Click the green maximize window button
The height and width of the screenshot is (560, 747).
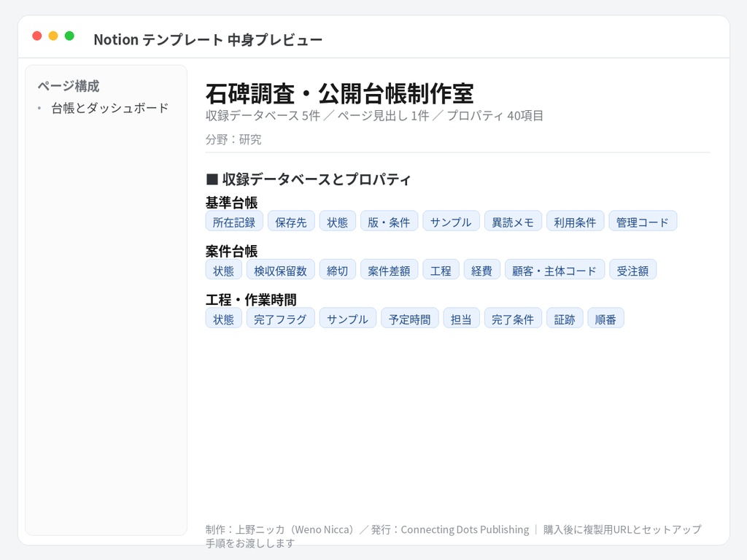69,36
